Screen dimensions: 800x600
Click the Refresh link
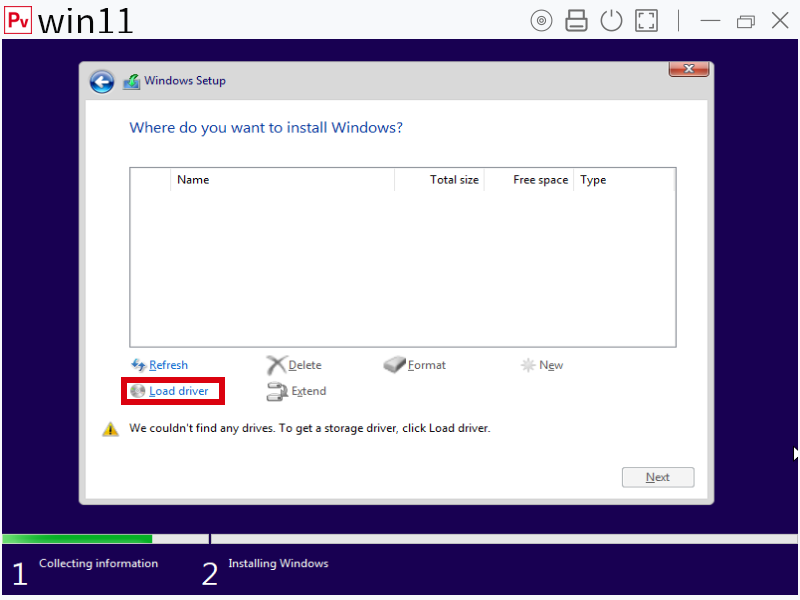(x=168, y=365)
